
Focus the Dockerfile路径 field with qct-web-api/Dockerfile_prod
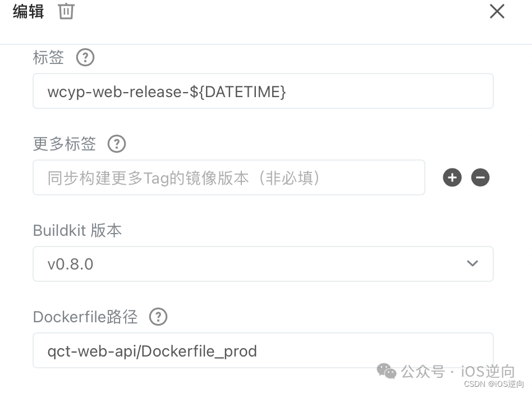[x=263, y=350]
